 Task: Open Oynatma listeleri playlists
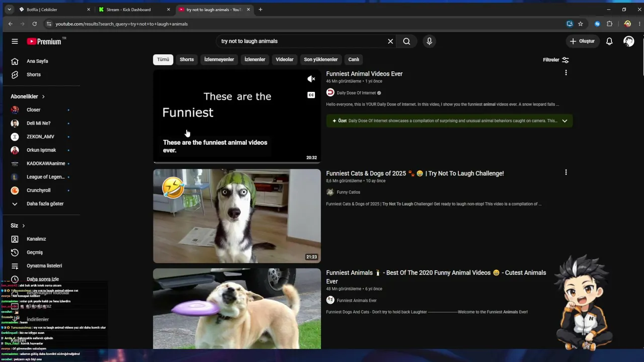coord(45,265)
